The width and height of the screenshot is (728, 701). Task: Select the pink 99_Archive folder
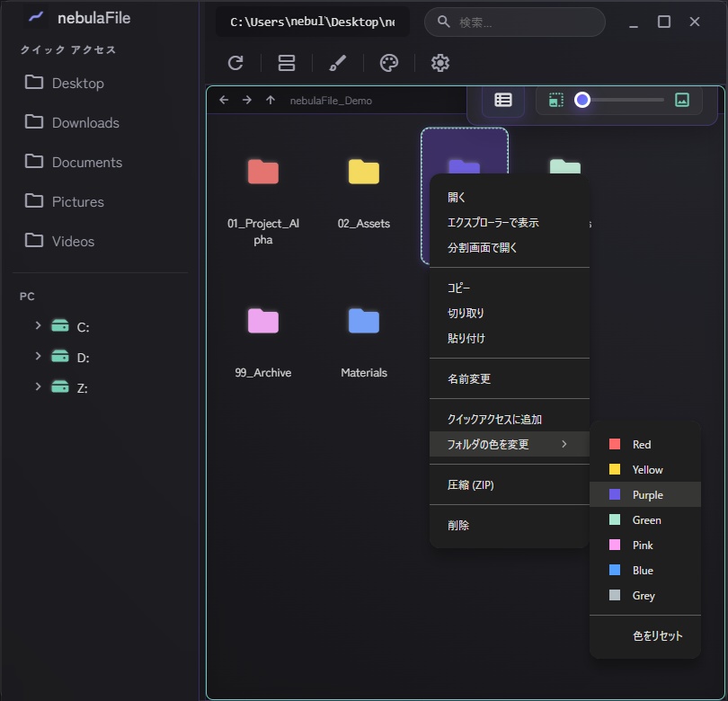[262, 321]
